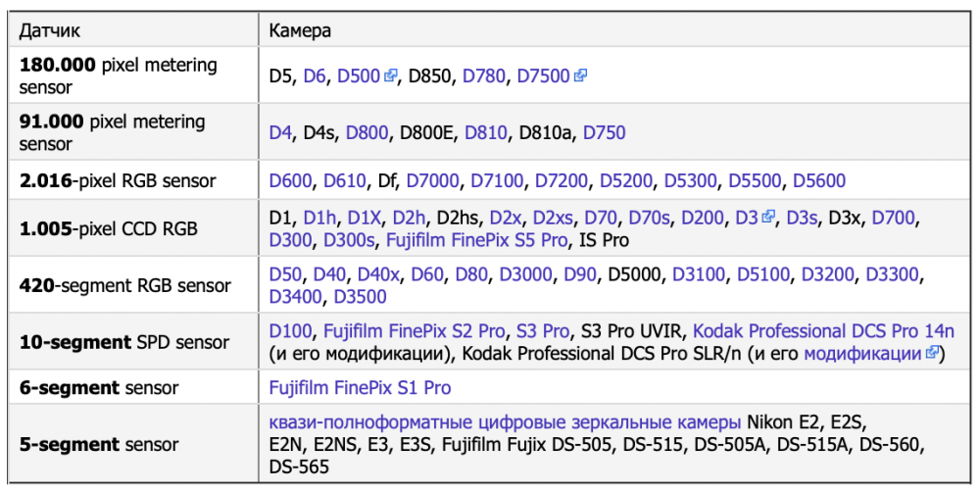The image size is (980, 493).
Task: Follow the D7200 link
Action: tap(562, 180)
